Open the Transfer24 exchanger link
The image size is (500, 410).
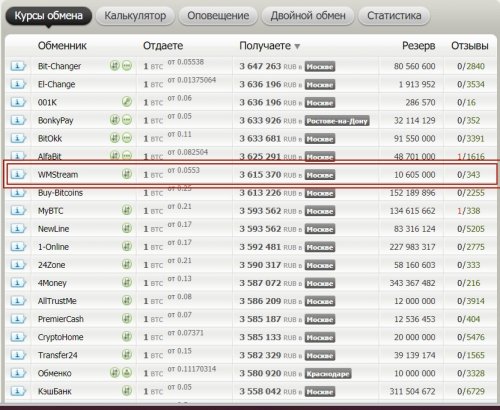click(x=57, y=355)
